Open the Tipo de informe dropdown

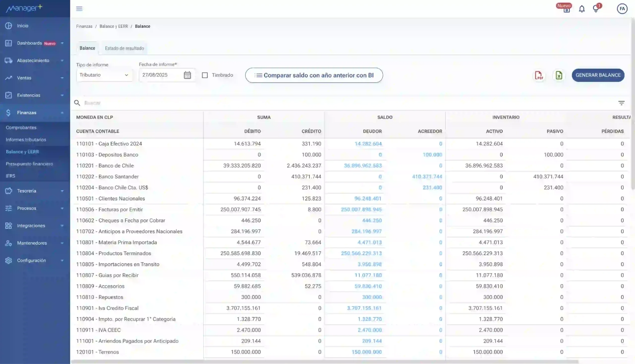(104, 75)
